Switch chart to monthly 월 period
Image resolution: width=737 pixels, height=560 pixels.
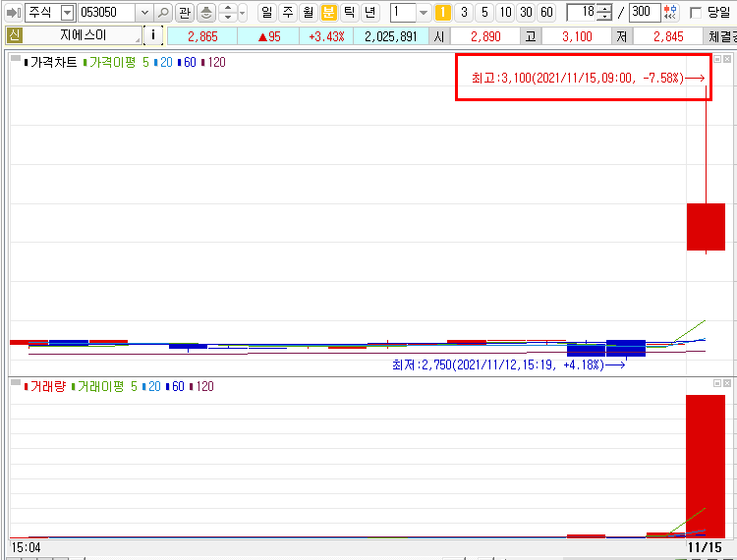(308, 12)
